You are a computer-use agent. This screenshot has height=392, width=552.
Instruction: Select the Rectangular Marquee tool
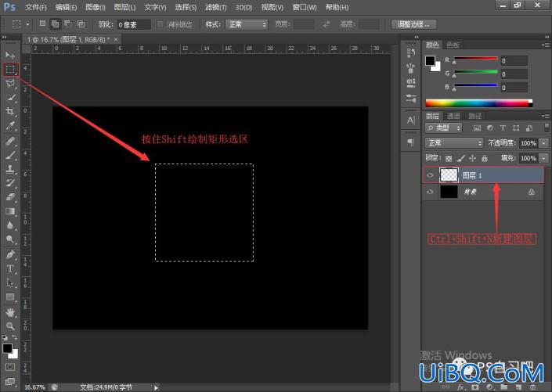point(10,70)
